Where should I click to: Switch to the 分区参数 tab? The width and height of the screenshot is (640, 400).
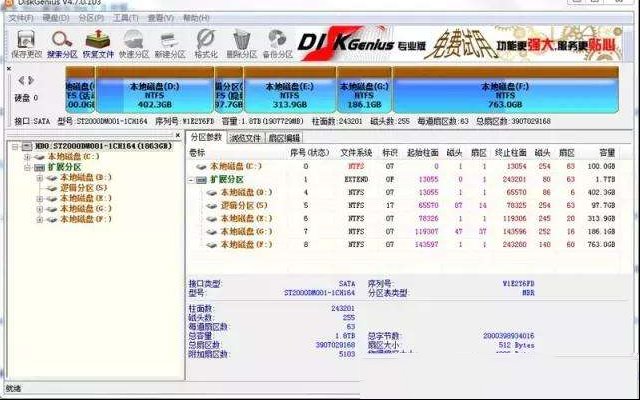[x=206, y=138]
